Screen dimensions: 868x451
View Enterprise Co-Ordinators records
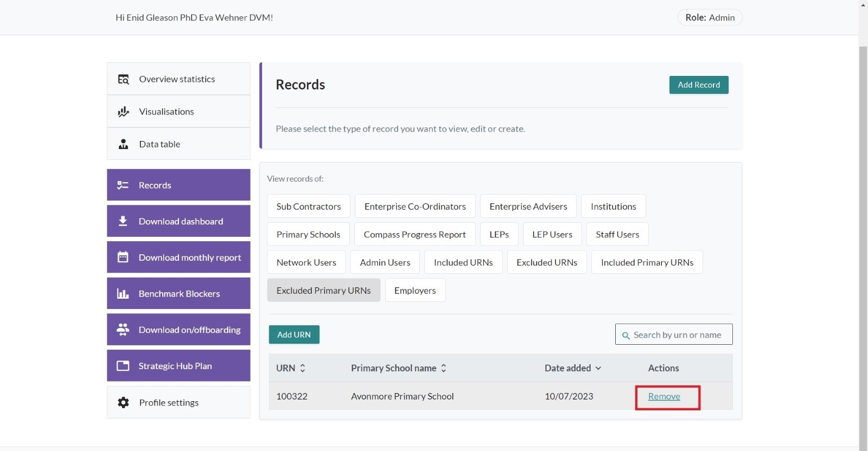pyautogui.click(x=415, y=206)
